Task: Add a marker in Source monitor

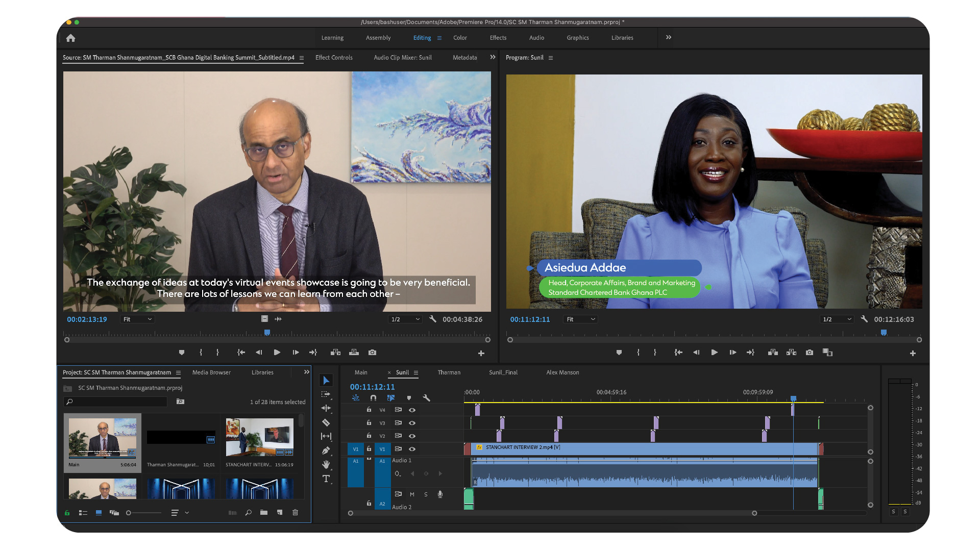Action: coord(182,353)
